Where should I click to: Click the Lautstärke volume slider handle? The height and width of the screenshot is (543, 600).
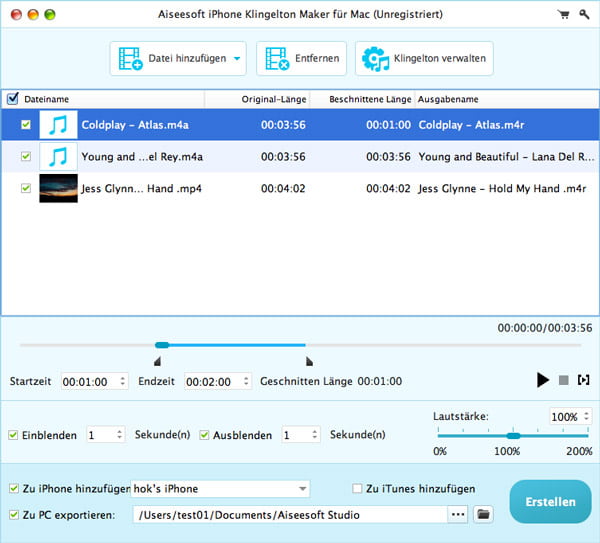point(514,435)
